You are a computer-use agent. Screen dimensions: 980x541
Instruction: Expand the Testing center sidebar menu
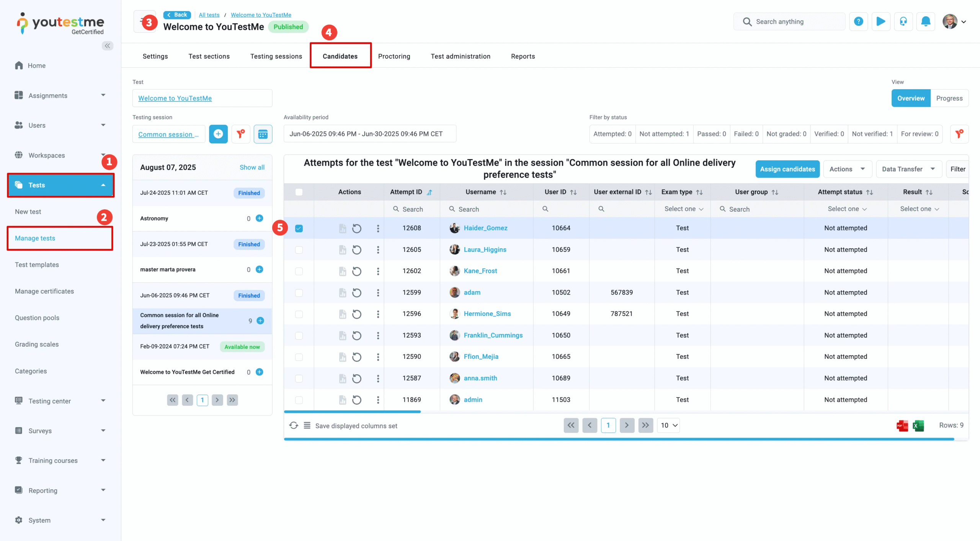pos(60,401)
